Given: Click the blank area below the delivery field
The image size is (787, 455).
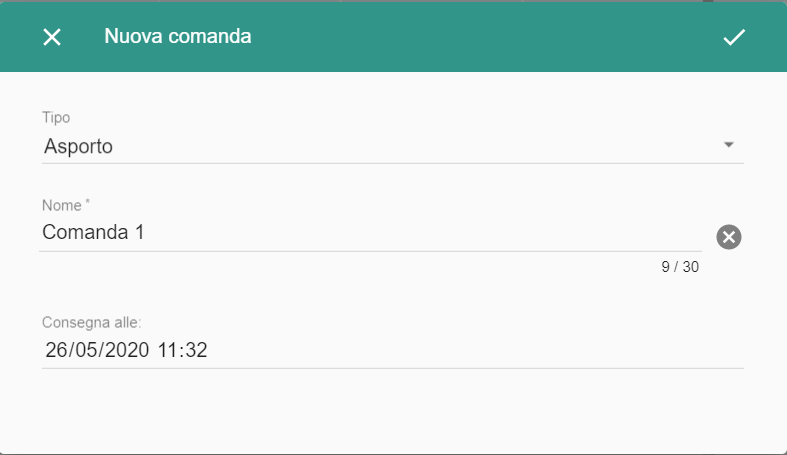Looking at the screenshot, I should tap(392, 411).
